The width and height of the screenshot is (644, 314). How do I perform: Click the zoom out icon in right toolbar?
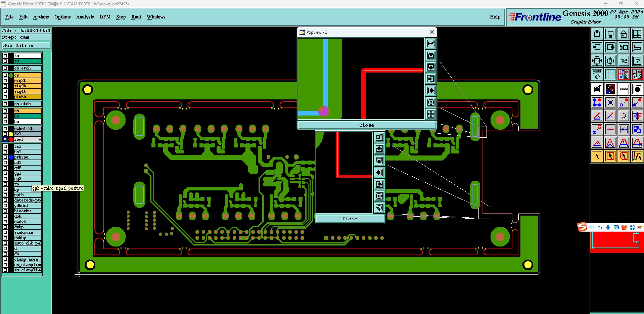[x=610, y=61]
